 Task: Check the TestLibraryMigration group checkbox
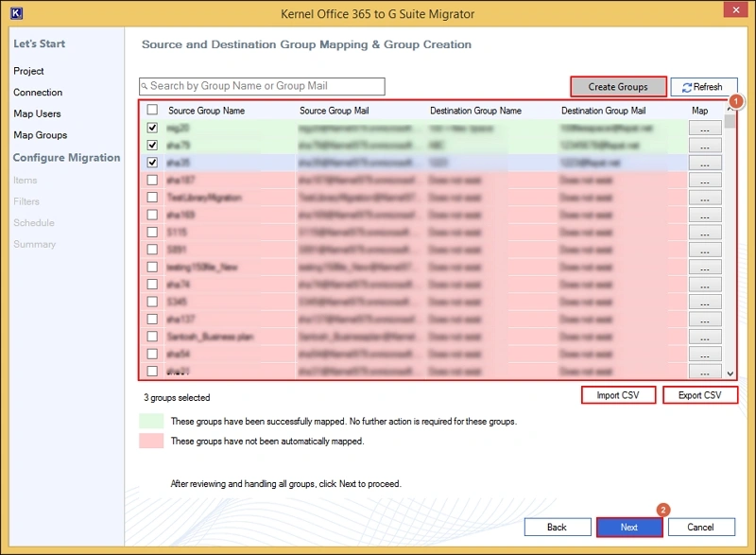(152, 198)
